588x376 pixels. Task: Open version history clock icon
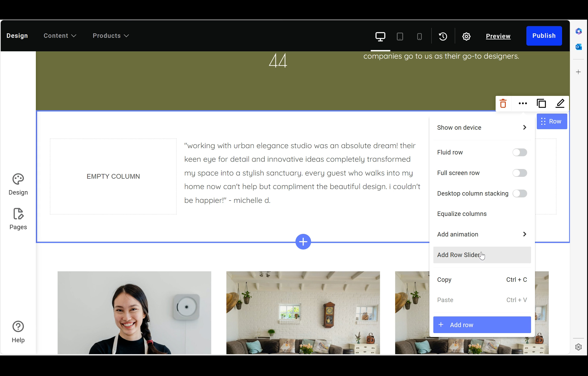[443, 36]
